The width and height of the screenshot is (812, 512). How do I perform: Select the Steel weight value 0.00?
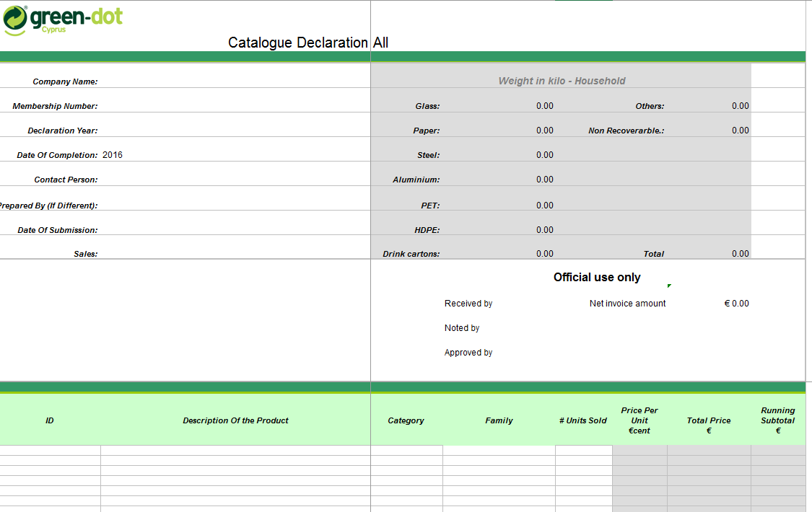coord(545,155)
